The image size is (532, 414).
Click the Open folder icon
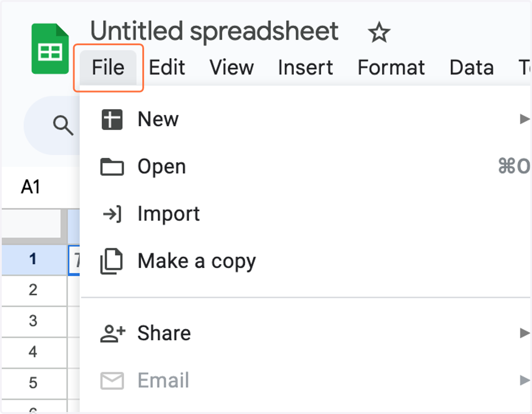point(112,167)
